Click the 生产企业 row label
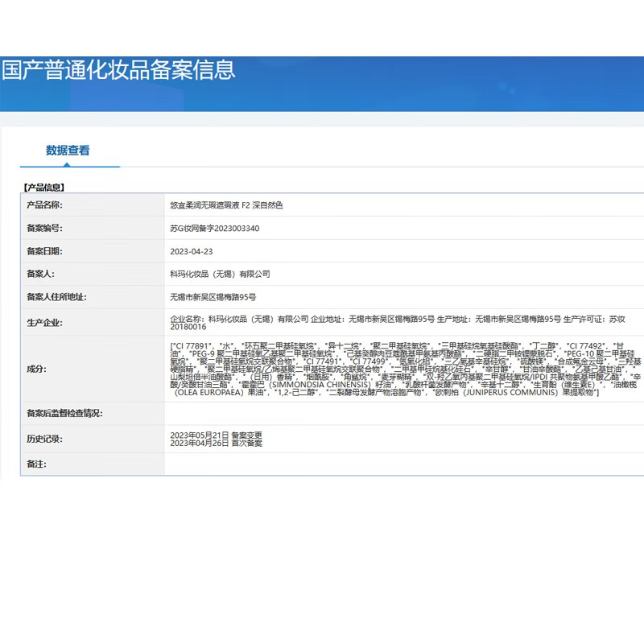This screenshot has width=644, height=644. (x=44, y=323)
